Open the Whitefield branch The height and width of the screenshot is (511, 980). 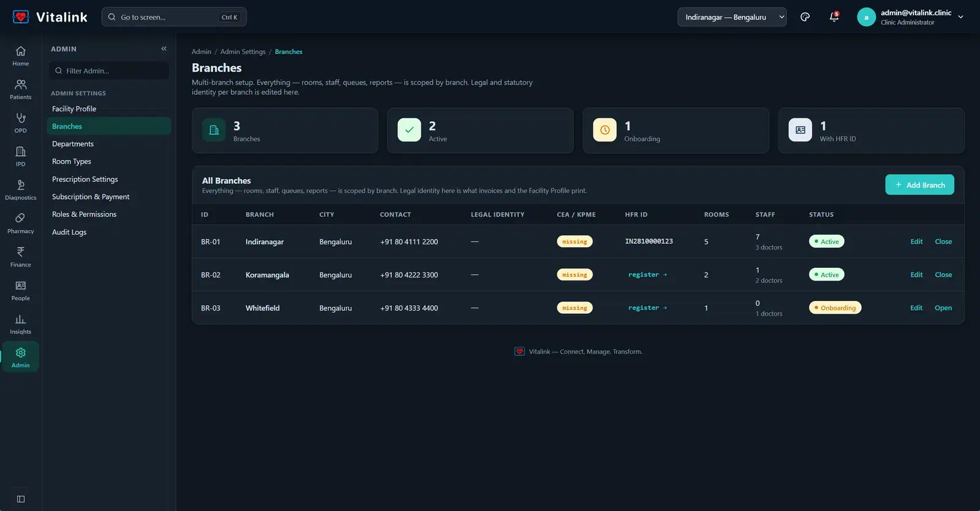[x=943, y=308]
